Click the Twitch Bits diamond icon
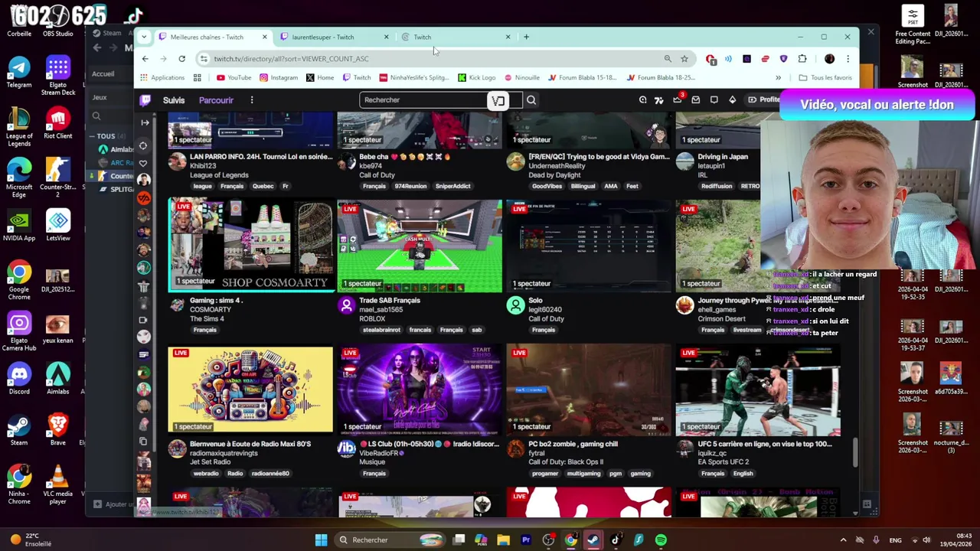Image resolution: width=980 pixels, height=551 pixels. pyautogui.click(x=732, y=100)
